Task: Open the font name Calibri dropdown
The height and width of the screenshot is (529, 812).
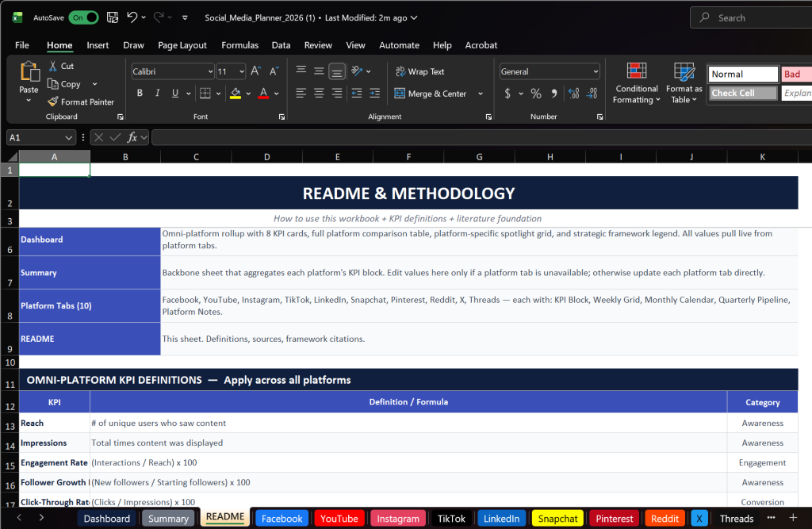Action: coord(209,71)
